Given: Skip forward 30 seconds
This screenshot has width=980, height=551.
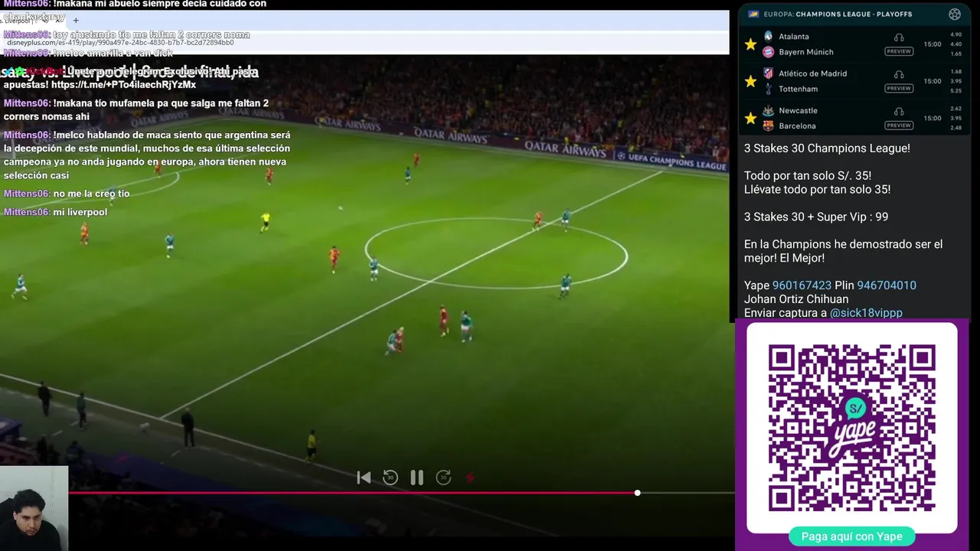Looking at the screenshot, I should pos(443,478).
